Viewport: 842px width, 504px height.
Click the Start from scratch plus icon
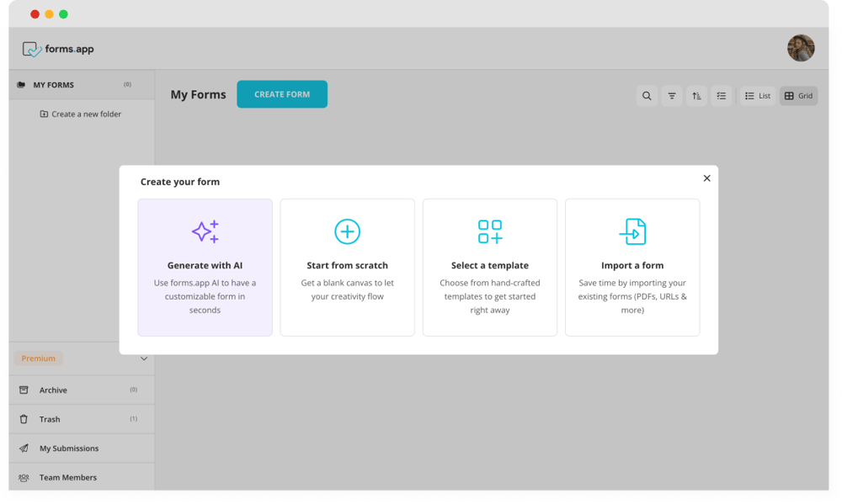tap(347, 231)
